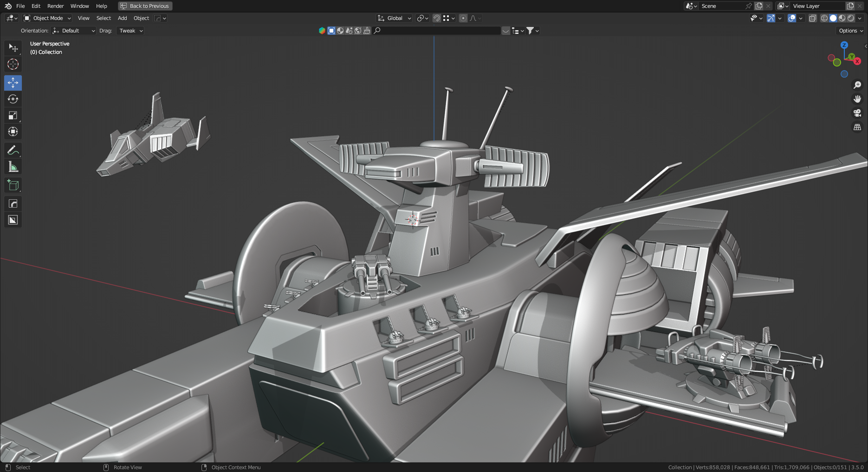This screenshot has width=868, height=472.
Task: Open the viewport shading options dropdown
Action: click(x=860, y=18)
